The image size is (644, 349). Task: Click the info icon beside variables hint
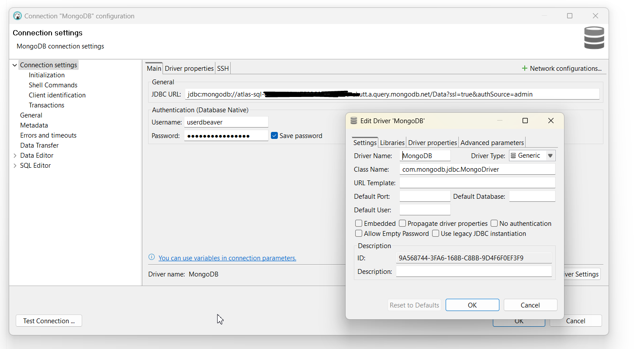(152, 258)
